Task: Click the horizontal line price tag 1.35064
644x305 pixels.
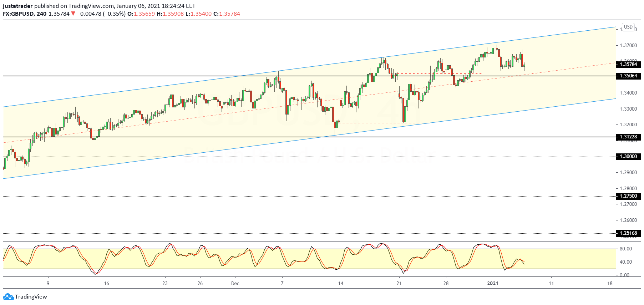Action: click(628, 76)
